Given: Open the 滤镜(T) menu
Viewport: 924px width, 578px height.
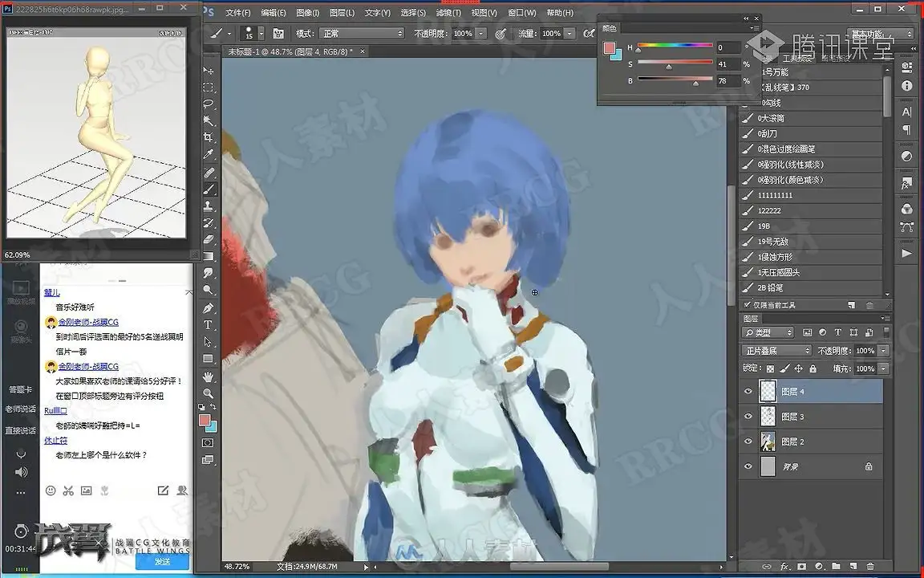Looking at the screenshot, I should coord(448,12).
